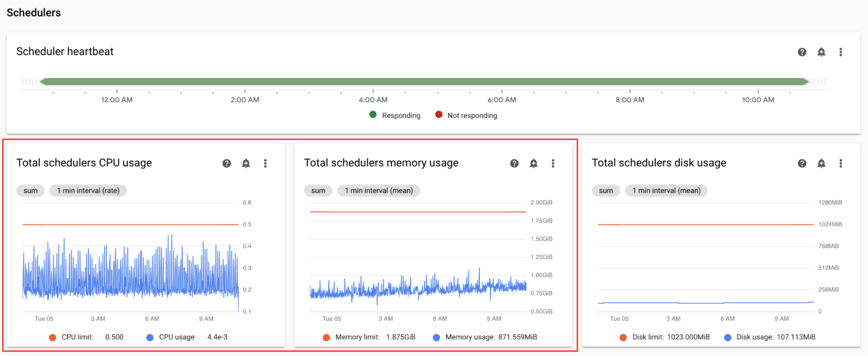Viewport: 868px width, 356px height.
Task: Click help icon on CPU usage chart
Action: tap(226, 163)
